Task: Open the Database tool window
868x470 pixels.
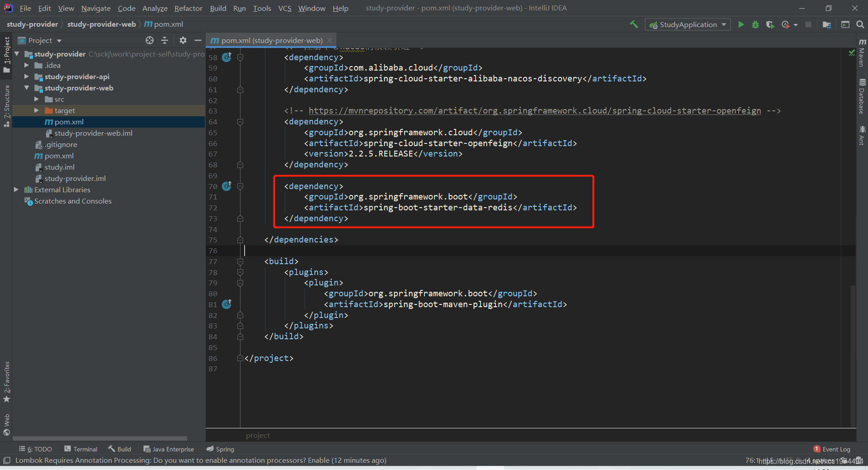Action: 862,96
